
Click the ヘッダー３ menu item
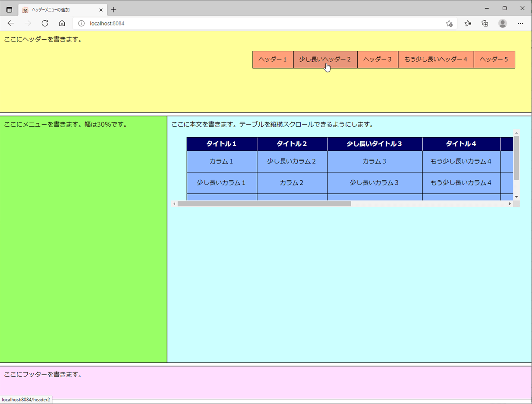coord(378,60)
